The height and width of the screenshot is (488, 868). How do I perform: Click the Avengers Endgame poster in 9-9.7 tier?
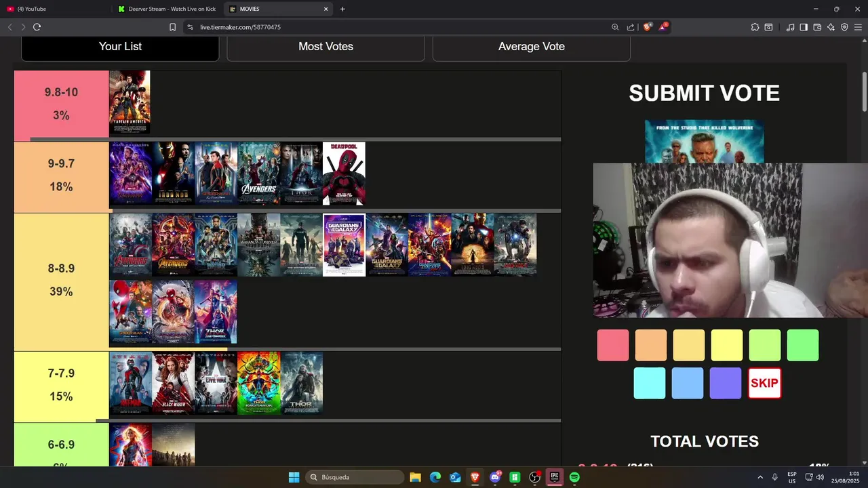(130, 174)
